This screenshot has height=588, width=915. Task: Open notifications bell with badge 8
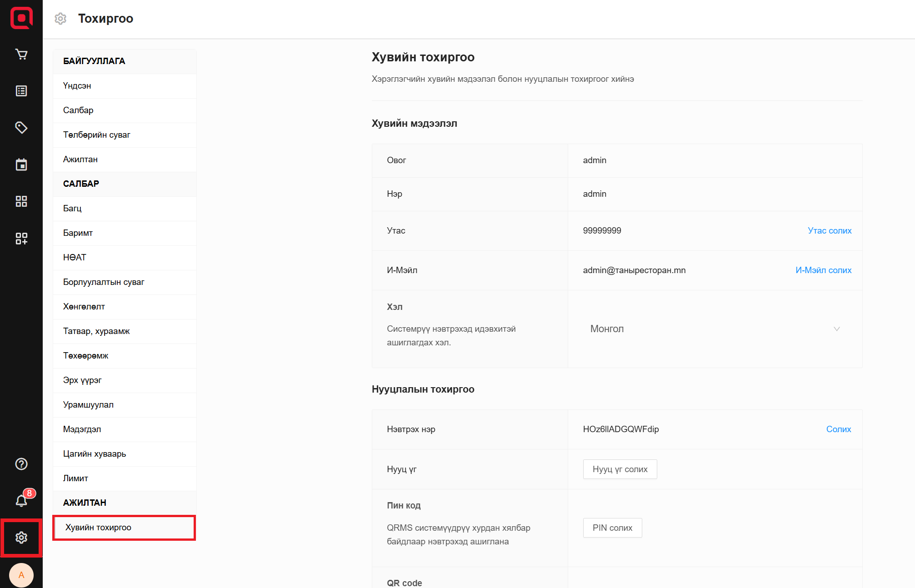[x=21, y=500]
